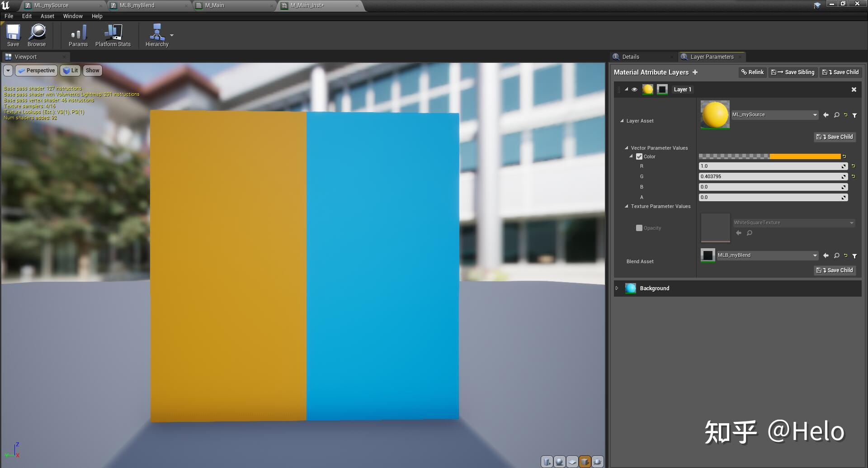Switch preview mesh to cylinder

[547, 462]
